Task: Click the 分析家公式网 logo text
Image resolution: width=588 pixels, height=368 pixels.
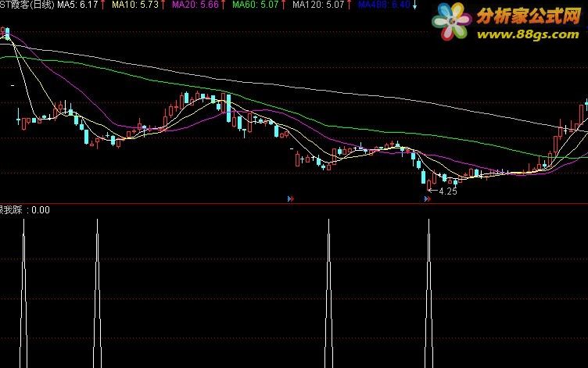Action: click(529, 16)
